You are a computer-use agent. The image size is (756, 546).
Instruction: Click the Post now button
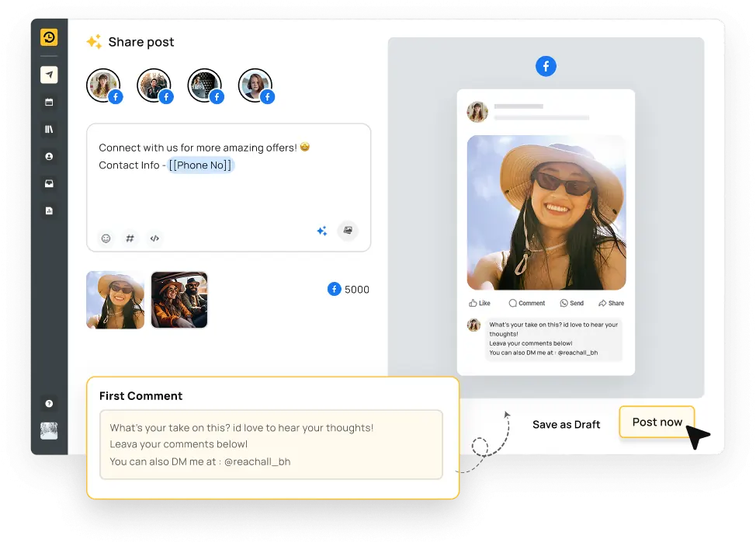pyautogui.click(x=657, y=422)
